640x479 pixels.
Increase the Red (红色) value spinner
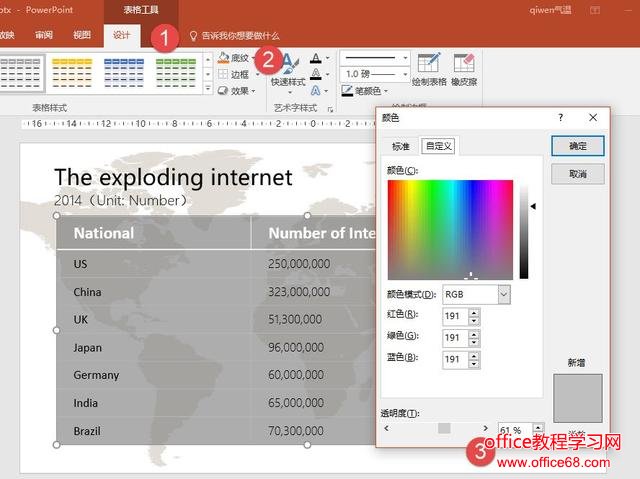point(473,312)
